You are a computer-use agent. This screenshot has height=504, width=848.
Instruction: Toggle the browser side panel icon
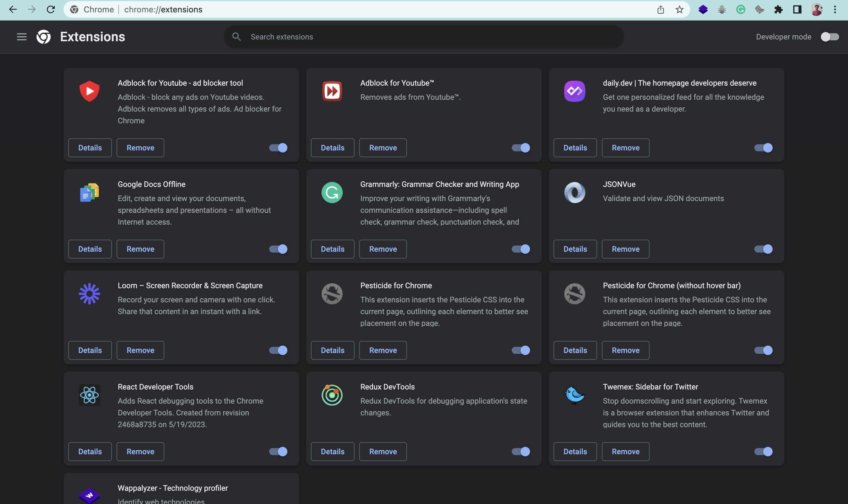point(797,9)
